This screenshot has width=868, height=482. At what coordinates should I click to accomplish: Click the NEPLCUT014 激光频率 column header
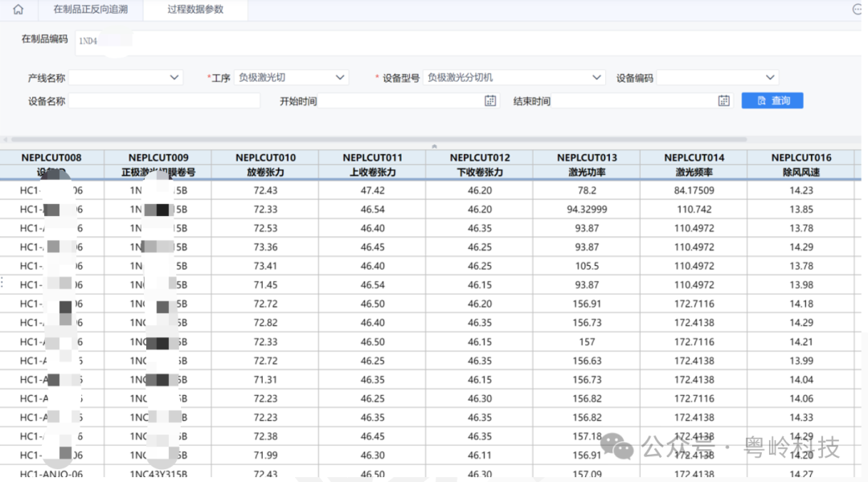coord(694,165)
